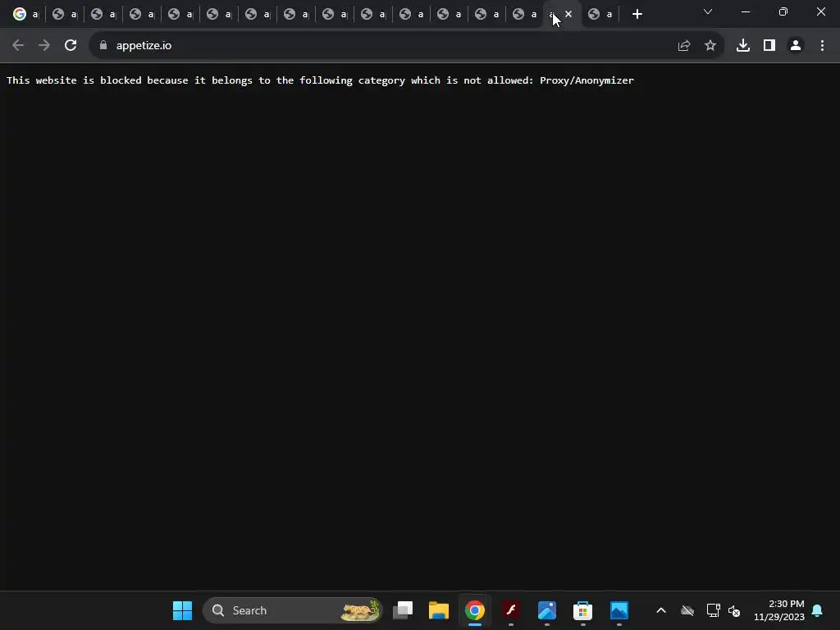Open Chrome three-dot menu
This screenshot has height=630, width=840.
click(x=822, y=46)
